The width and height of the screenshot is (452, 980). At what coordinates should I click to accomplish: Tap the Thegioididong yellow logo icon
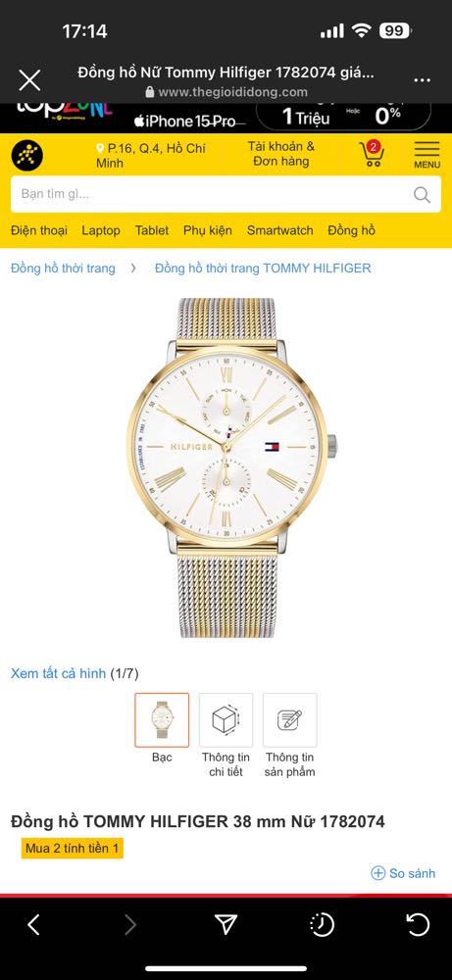[27, 155]
